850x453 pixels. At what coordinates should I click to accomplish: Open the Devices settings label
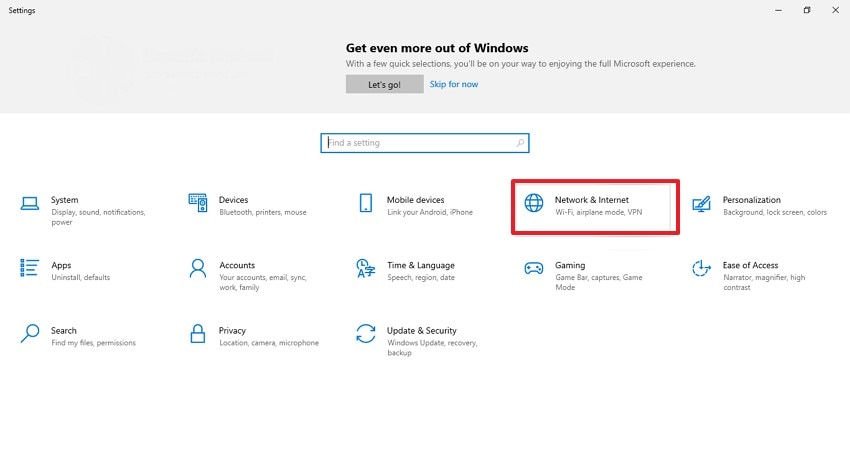pyautogui.click(x=234, y=200)
